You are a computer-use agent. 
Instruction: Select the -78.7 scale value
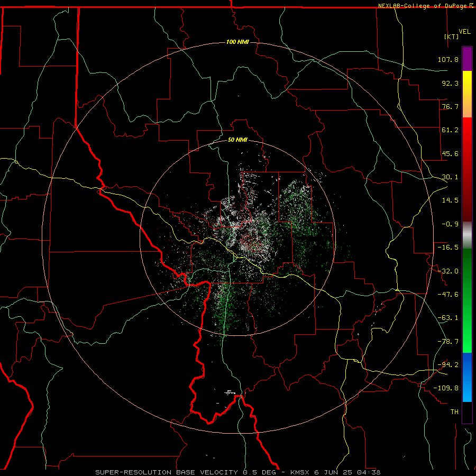coord(448,342)
